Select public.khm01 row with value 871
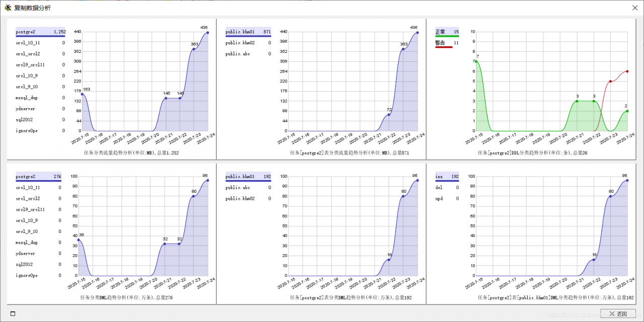Image resolution: width=644 pixels, height=322 pixels. [x=248, y=32]
